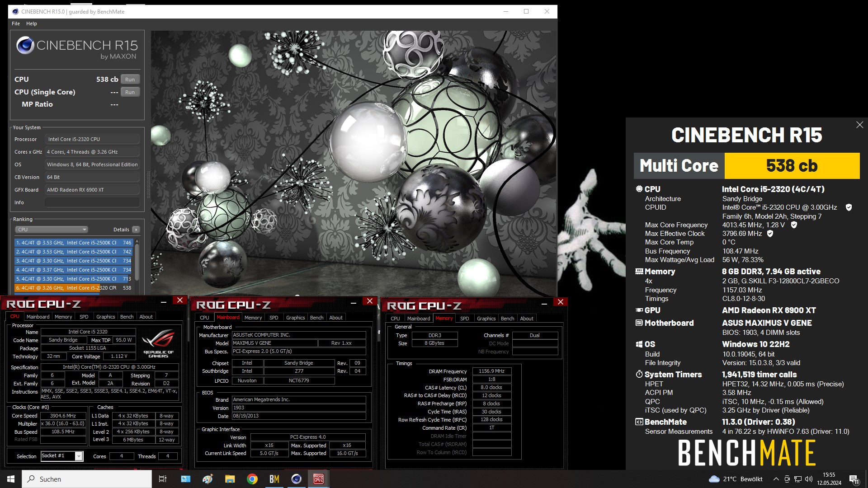The image size is (868, 488).
Task: Run the CPU multi-core benchmark
Action: pos(130,80)
